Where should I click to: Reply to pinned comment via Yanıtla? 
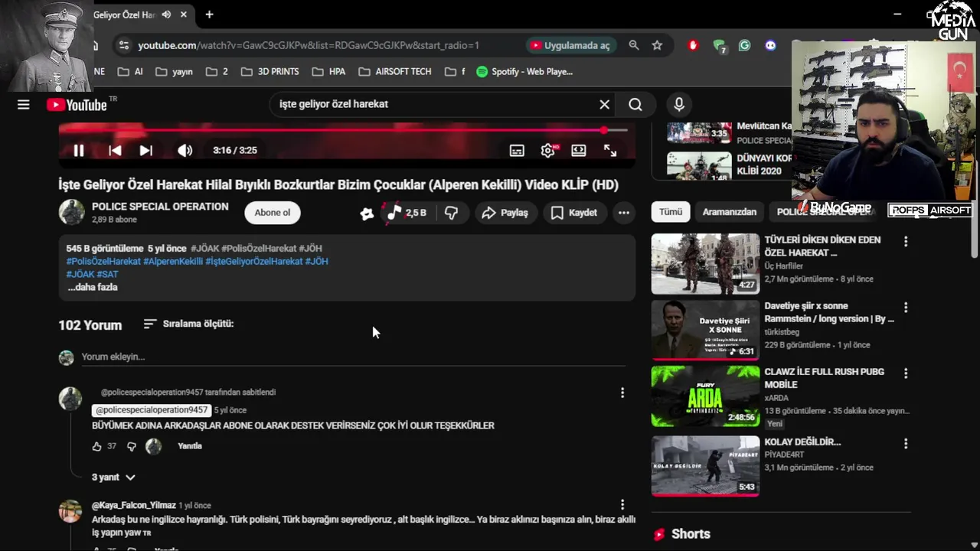190,446
